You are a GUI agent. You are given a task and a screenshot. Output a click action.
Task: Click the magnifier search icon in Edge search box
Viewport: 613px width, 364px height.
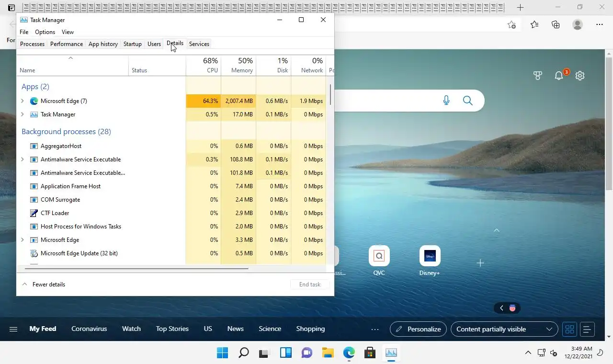[468, 101]
